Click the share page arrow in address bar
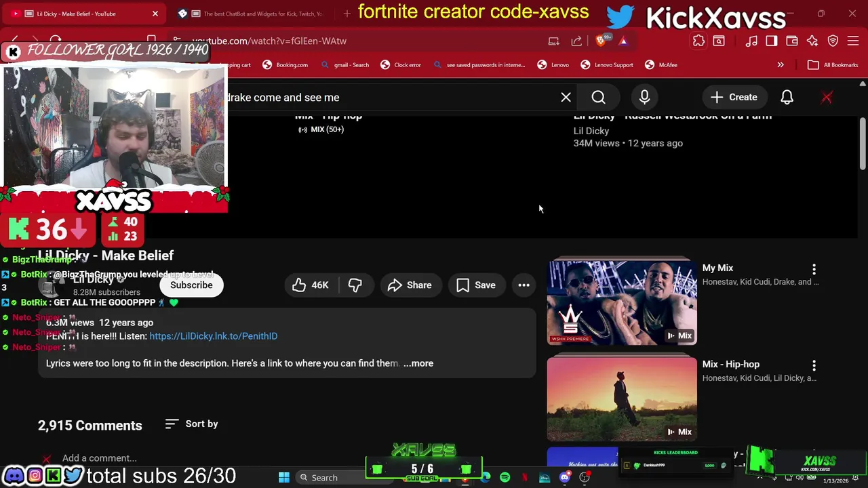This screenshot has width=868, height=488. point(576,41)
